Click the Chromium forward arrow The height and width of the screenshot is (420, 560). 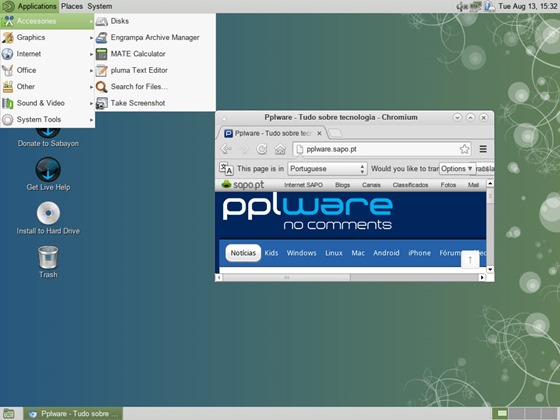(x=245, y=149)
